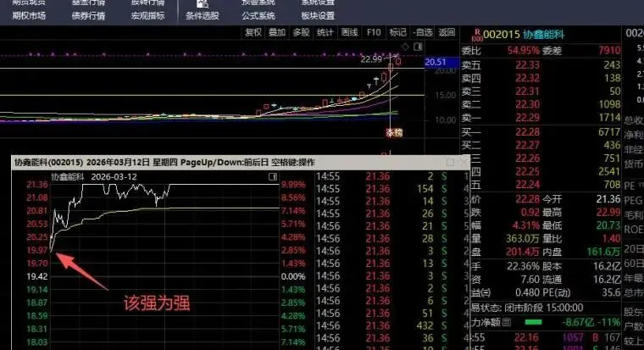Select the 卖三 price 22.31

[527, 92]
